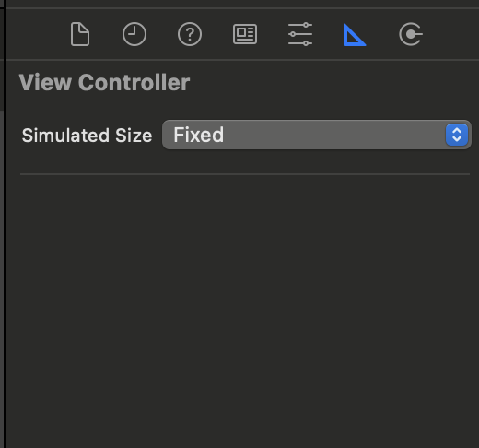Click empty area below Simulated Size separator
Viewport: 479px width, 448px height.
pyautogui.click(x=242, y=307)
